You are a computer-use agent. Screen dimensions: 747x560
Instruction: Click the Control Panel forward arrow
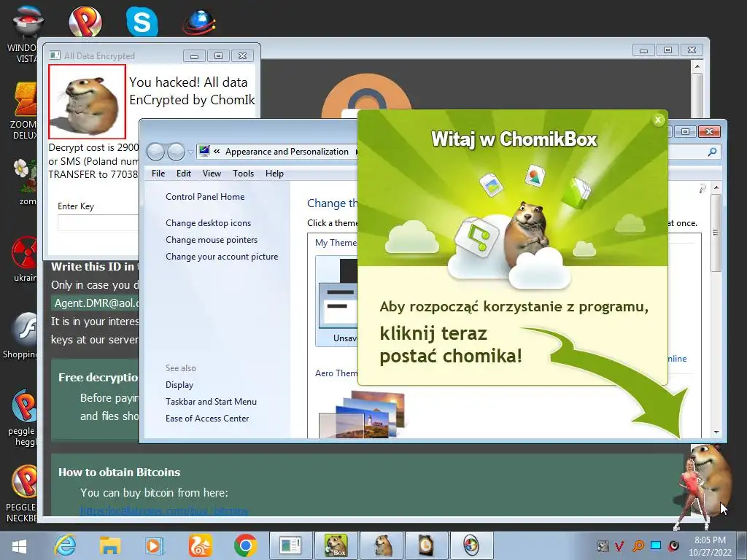tap(176, 152)
